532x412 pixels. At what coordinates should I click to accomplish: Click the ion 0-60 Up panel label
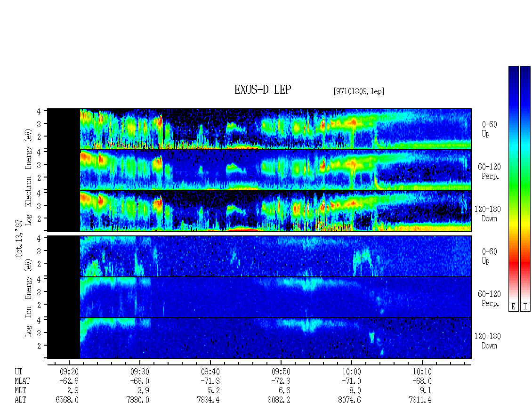coord(489,256)
